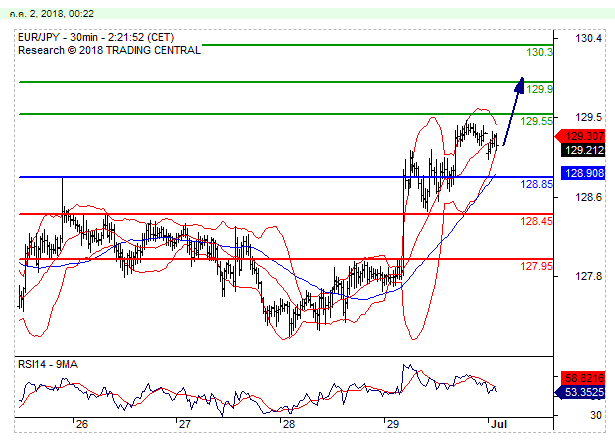The width and height of the screenshot is (615, 443).
Task: Click the green 129.55 resistance level label
Action: point(536,121)
